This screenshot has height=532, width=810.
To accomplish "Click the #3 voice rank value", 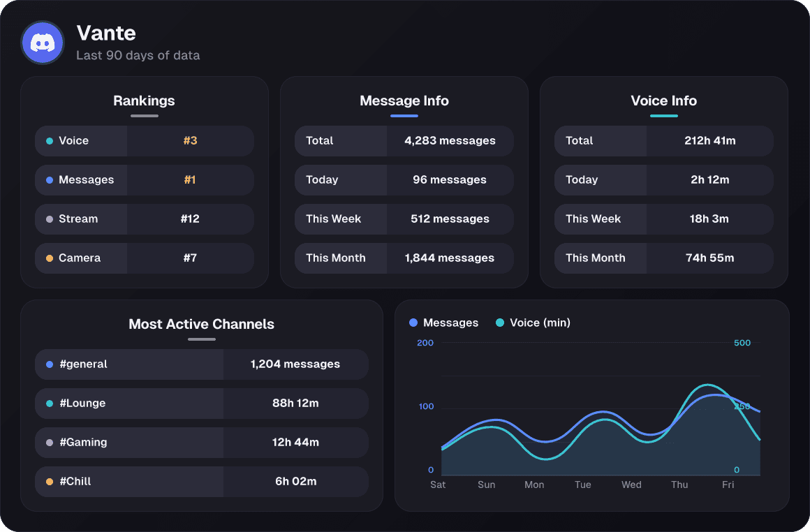I will pos(190,140).
